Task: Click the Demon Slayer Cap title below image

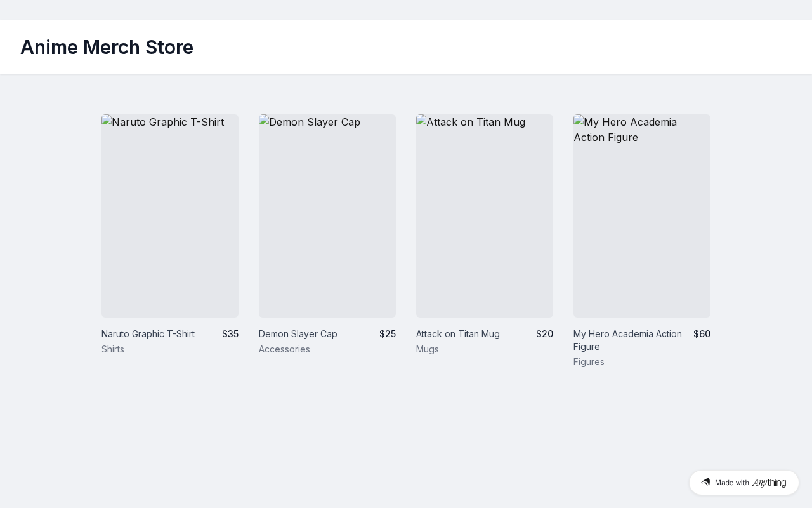Action: [x=298, y=334]
